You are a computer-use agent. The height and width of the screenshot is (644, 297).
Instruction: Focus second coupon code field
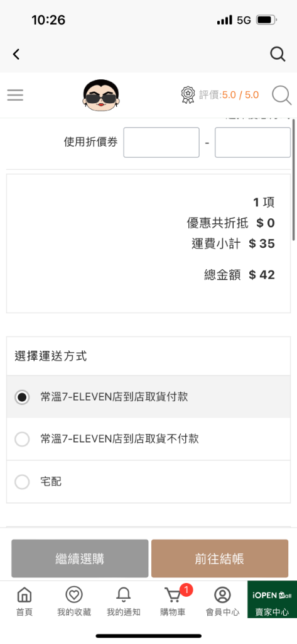coord(252,143)
